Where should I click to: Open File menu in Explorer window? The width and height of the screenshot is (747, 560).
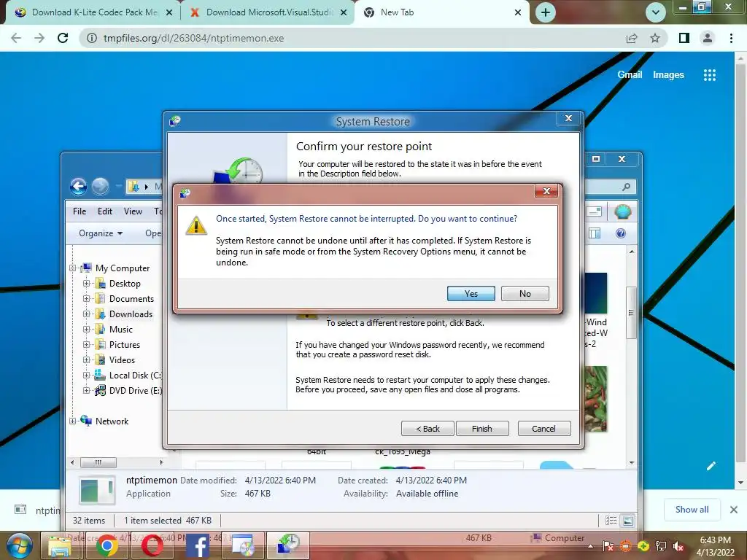(80, 211)
